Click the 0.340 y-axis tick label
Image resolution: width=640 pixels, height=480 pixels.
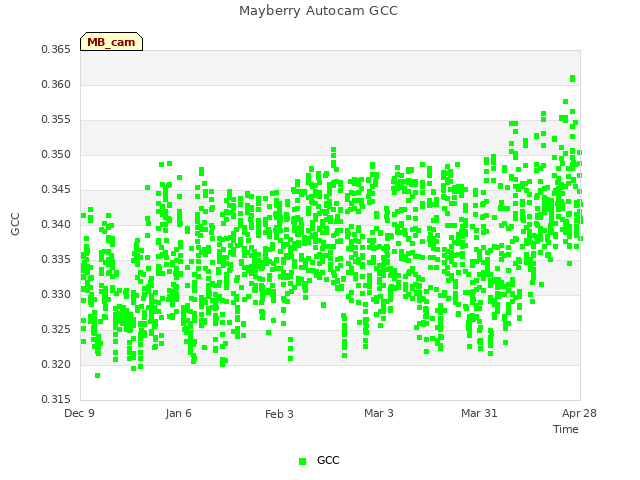point(56,224)
